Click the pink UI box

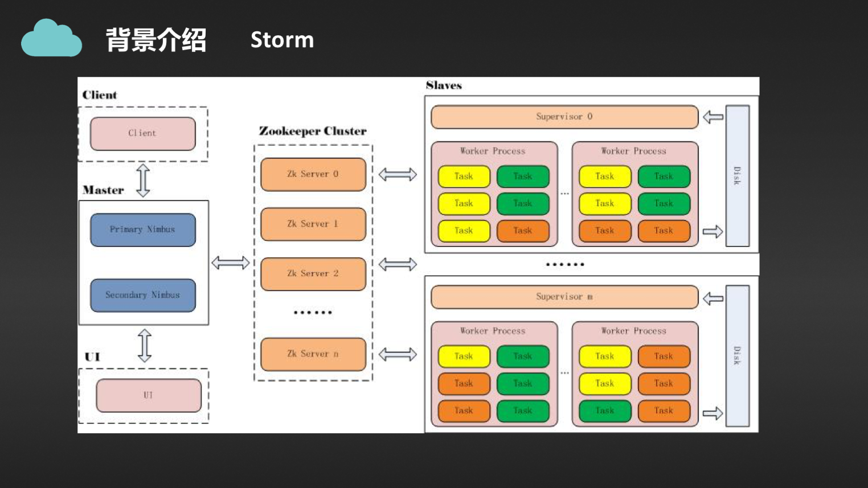click(149, 395)
